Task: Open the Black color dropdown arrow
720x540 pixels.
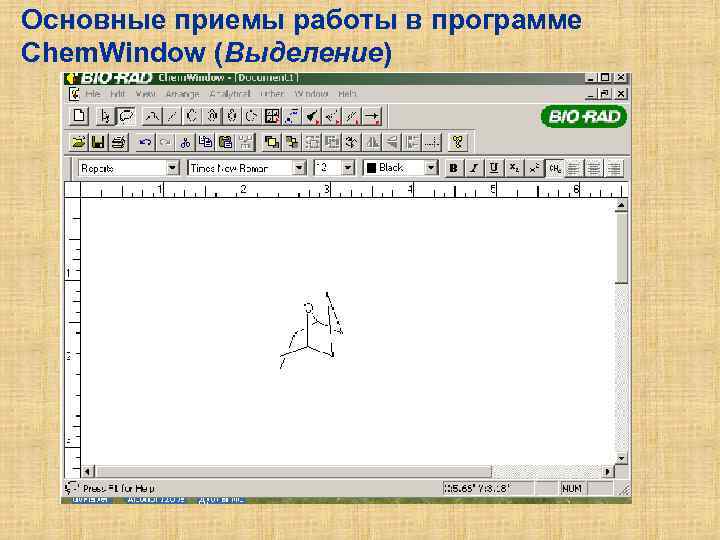Action: [x=431, y=168]
